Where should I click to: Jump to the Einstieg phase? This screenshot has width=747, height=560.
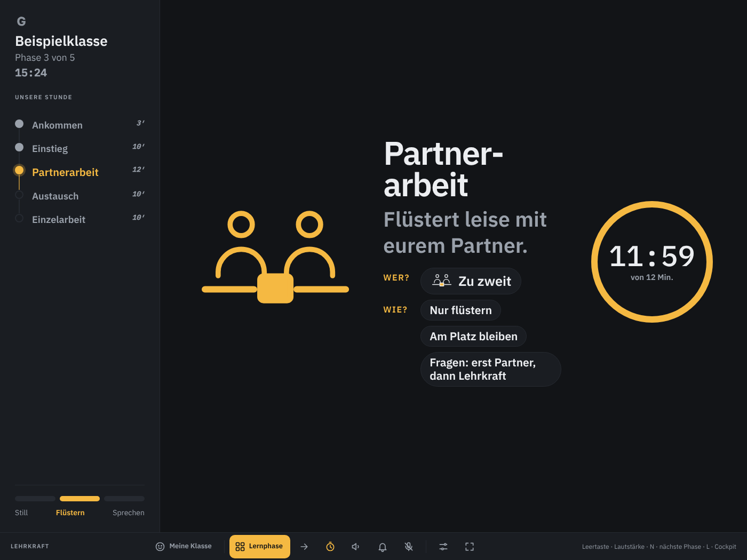click(x=80, y=148)
